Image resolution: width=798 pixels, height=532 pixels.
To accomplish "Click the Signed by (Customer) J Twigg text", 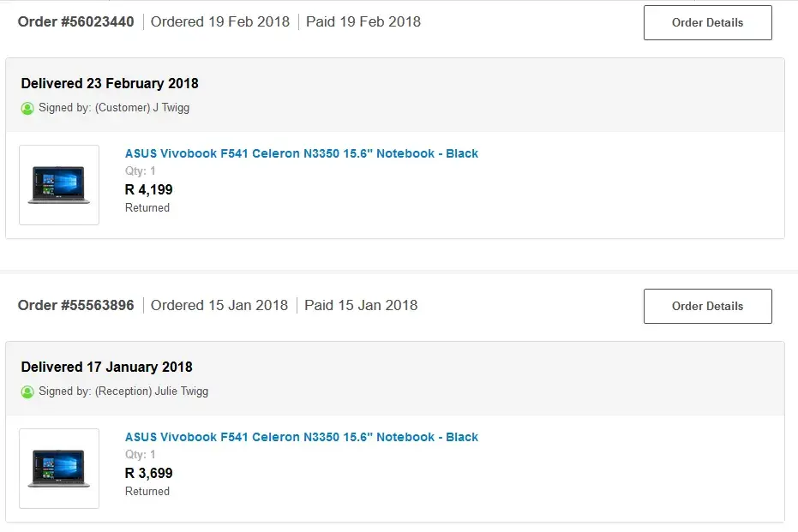I will pyautogui.click(x=114, y=108).
